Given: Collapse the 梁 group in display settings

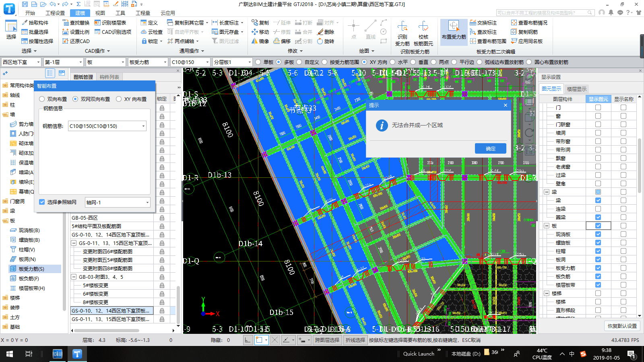Looking at the screenshot, I should pyautogui.click(x=547, y=192).
